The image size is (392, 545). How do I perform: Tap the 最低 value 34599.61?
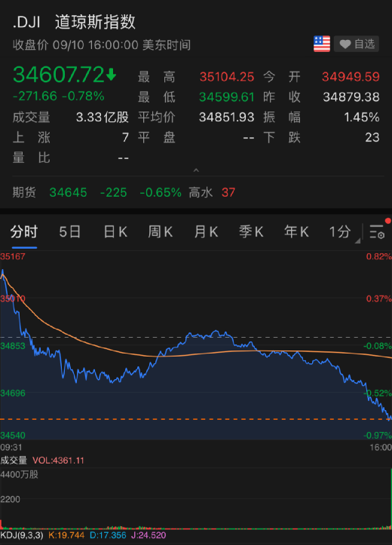(x=227, y=97)
